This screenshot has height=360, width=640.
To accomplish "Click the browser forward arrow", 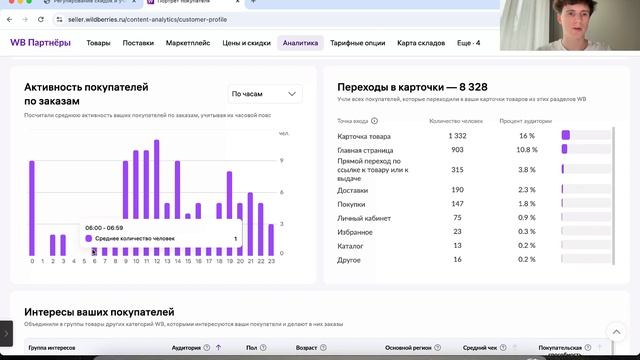I will pos(25,19).
